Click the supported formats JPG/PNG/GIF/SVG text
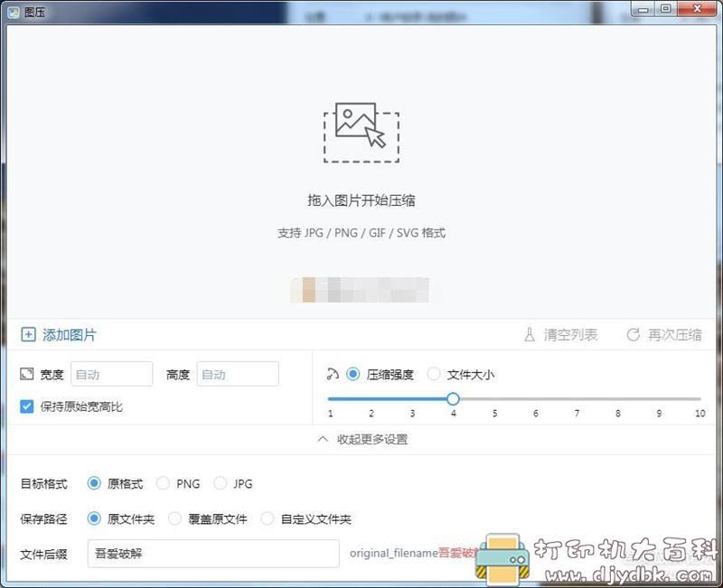This screenshot has width=723, height=588. 361,233
